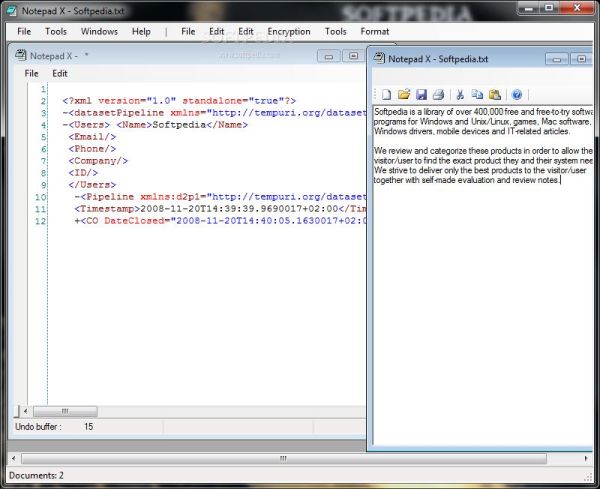The height and width of the screenshot is (489, 600).
Task: Minimize the unsaved XML child window
Action: tap(328, 56)
